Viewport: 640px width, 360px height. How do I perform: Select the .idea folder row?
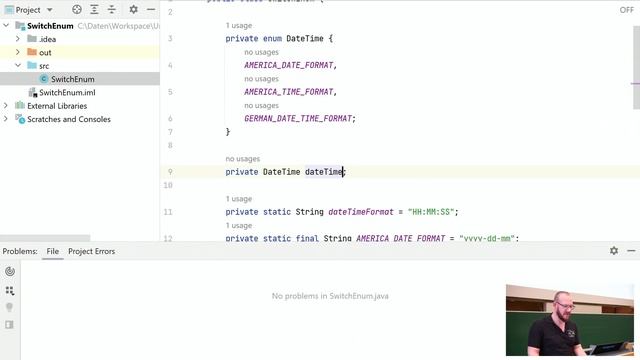tap(80, 39)
